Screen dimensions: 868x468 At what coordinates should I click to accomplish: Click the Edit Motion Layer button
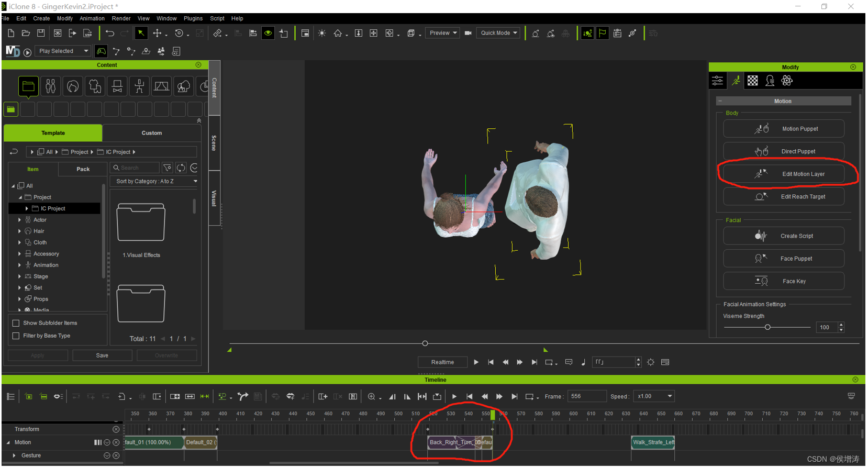[x=784, y=174]
